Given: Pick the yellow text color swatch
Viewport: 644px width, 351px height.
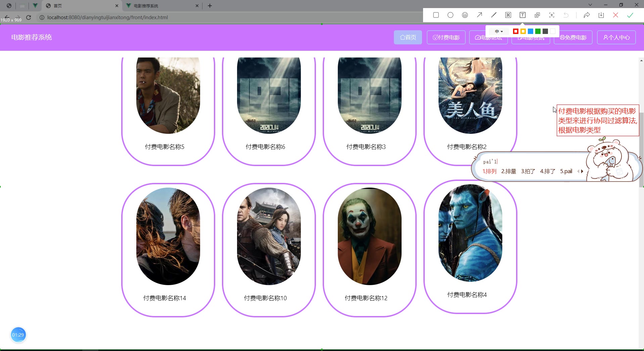Looking at the screenshot, I should (523, 31).
